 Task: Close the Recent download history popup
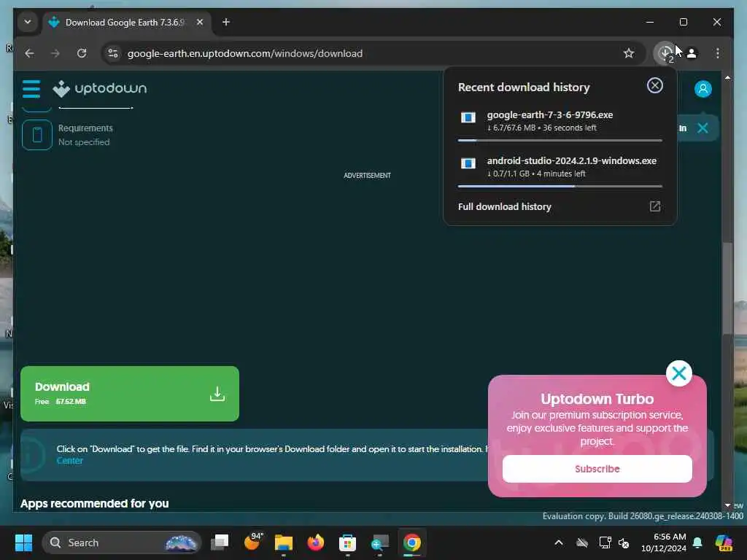pyautogui.click(x=654, y=86)
